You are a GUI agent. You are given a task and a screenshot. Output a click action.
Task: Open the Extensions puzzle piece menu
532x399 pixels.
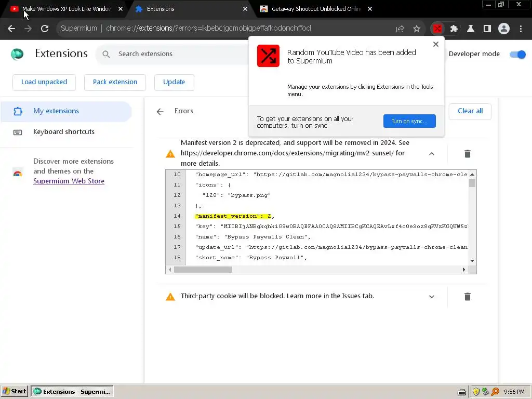pos(454,29)
